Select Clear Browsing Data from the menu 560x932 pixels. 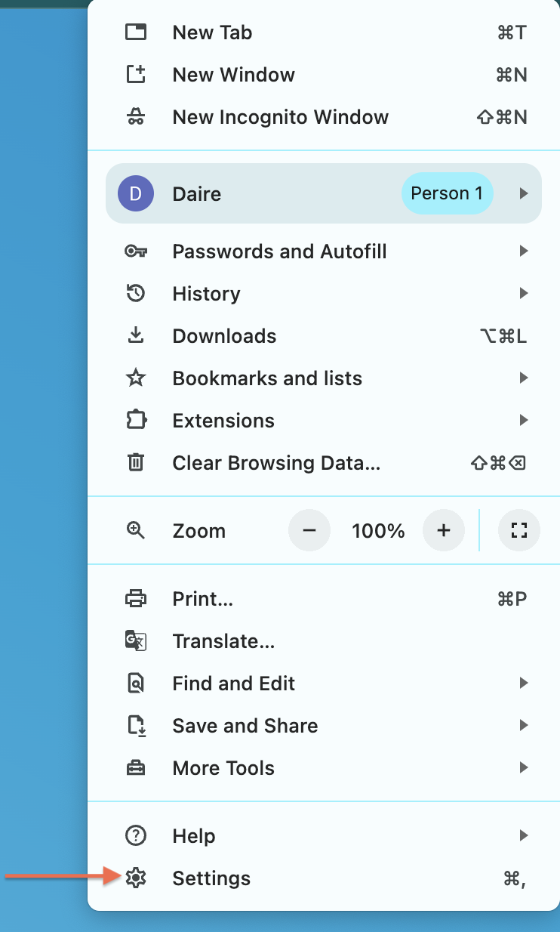tap(276, 462)
